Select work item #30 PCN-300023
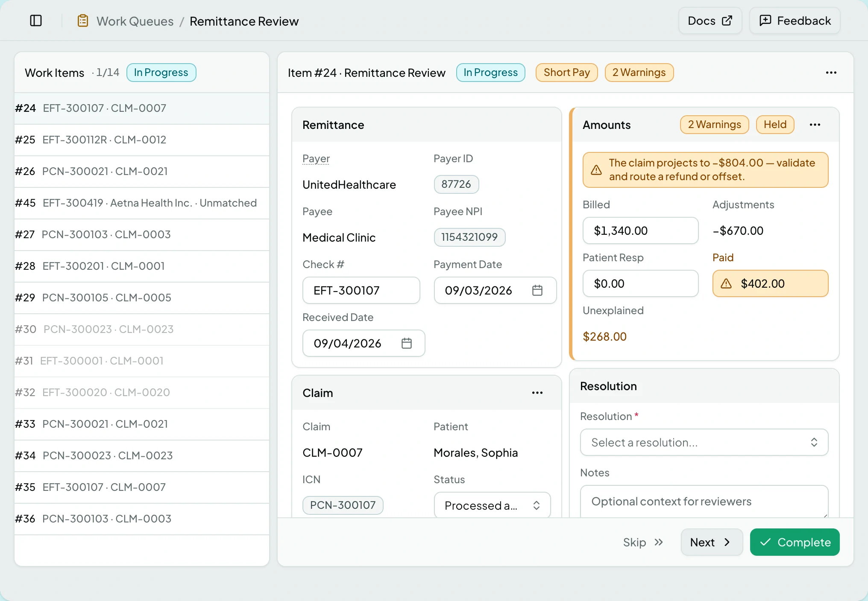 tap(142, 330)
